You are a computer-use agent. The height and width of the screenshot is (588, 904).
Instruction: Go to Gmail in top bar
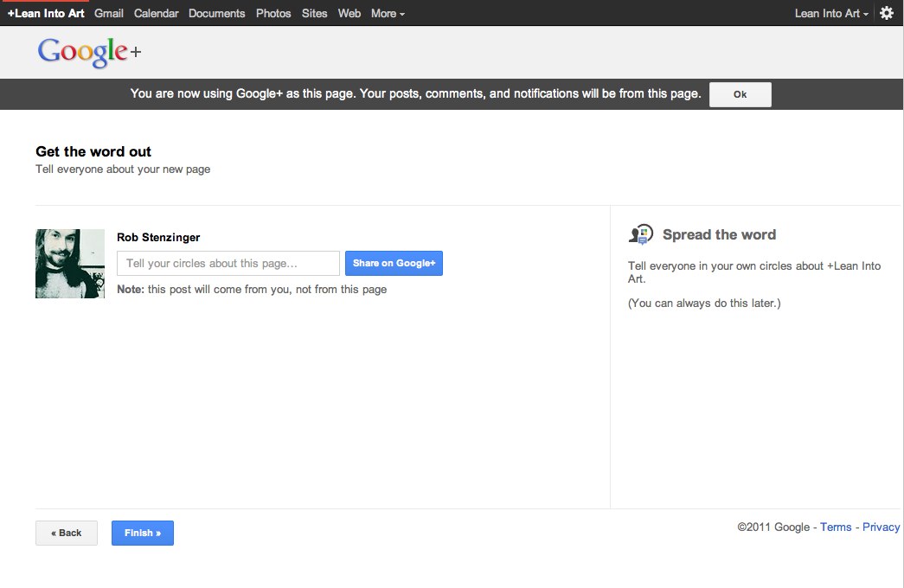coord(109,13)
